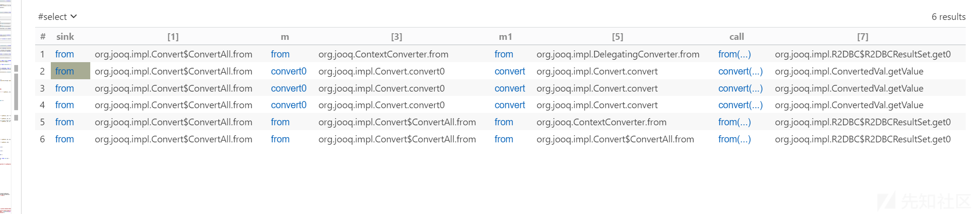980x214 pixels.
Task: Click the 'convert(...)' call link in row 4
Action: 740,105
